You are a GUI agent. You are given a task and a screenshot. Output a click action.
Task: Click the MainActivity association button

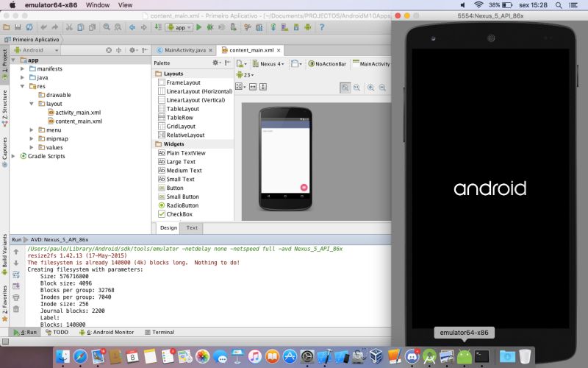coord(371,64)
